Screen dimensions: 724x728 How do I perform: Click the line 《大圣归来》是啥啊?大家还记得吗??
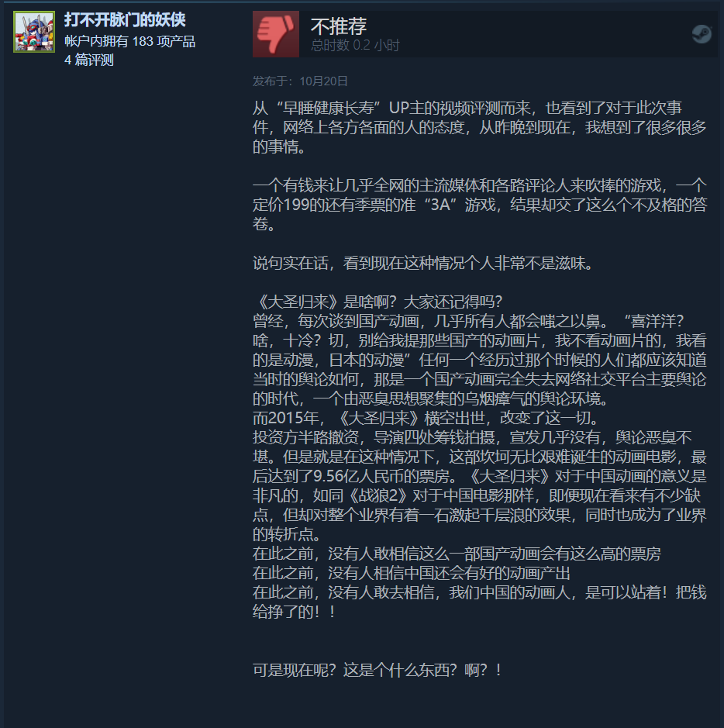(378, 302)
